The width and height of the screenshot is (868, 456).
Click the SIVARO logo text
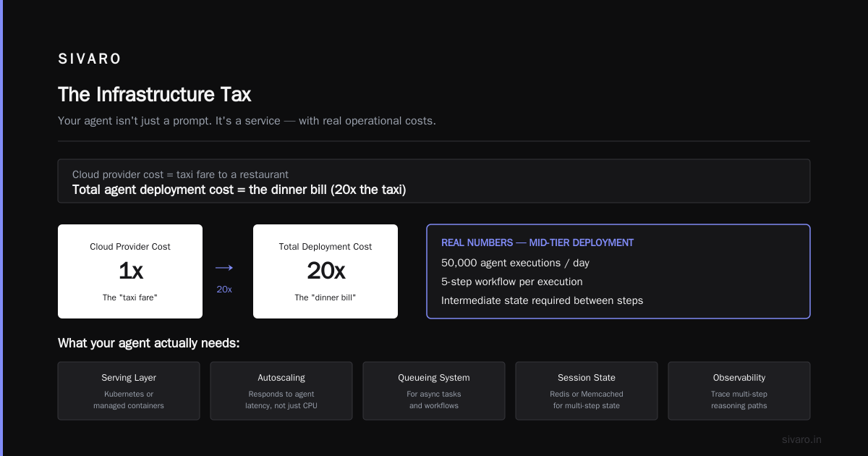click(90, 59)
